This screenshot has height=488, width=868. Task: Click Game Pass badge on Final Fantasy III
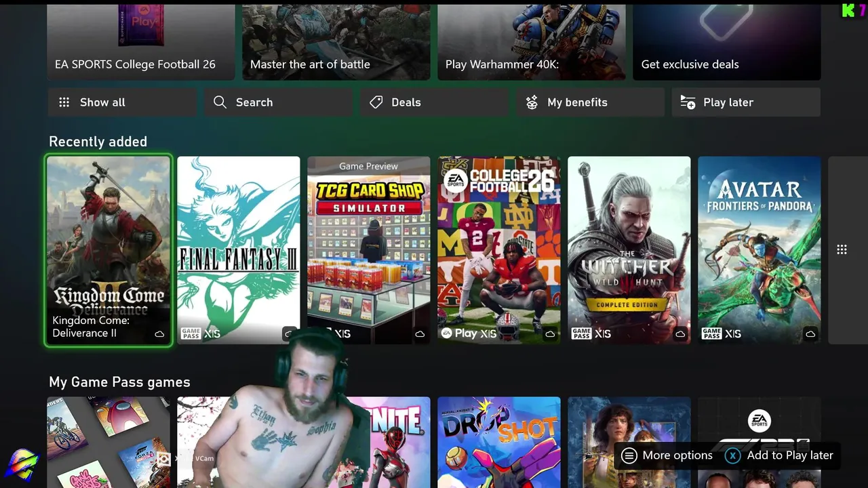coord(191,333)
